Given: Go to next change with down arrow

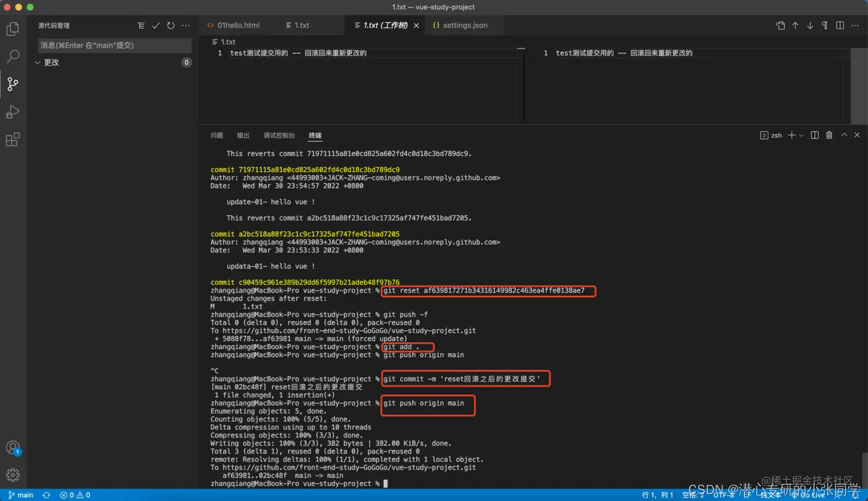Looking at the screenshot, I should [810, 25].
